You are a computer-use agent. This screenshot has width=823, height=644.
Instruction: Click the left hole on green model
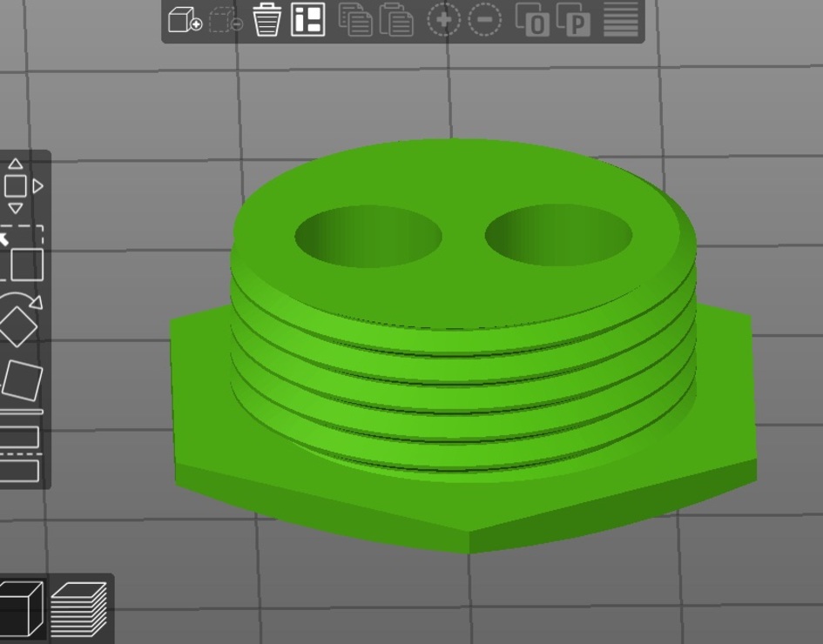tap(368, 237)
